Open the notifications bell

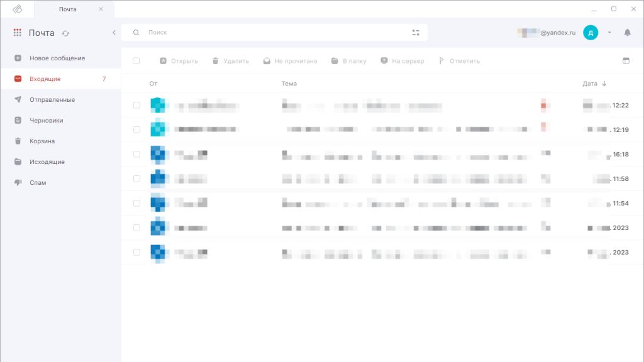click(x=627, y=33)
